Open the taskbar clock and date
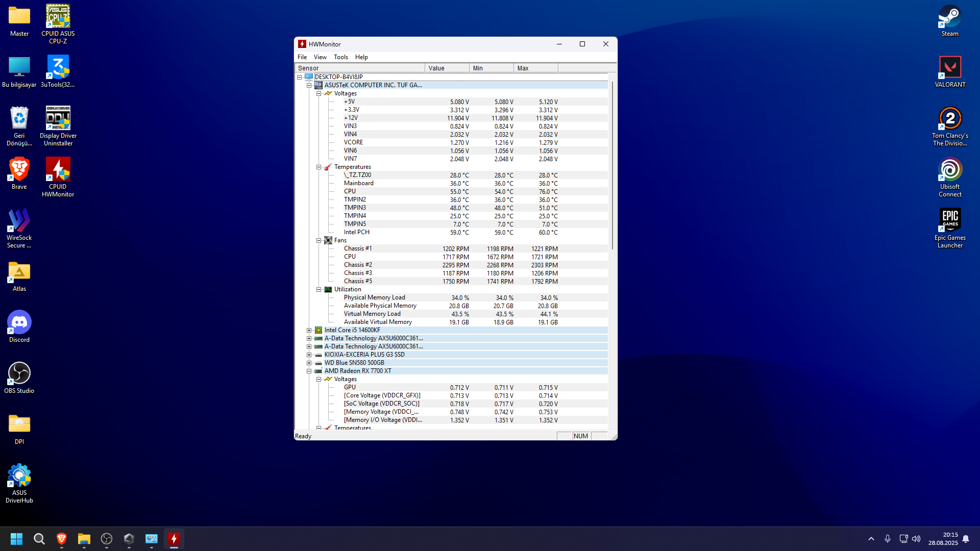The image size is (980, 551). (943, 539)
